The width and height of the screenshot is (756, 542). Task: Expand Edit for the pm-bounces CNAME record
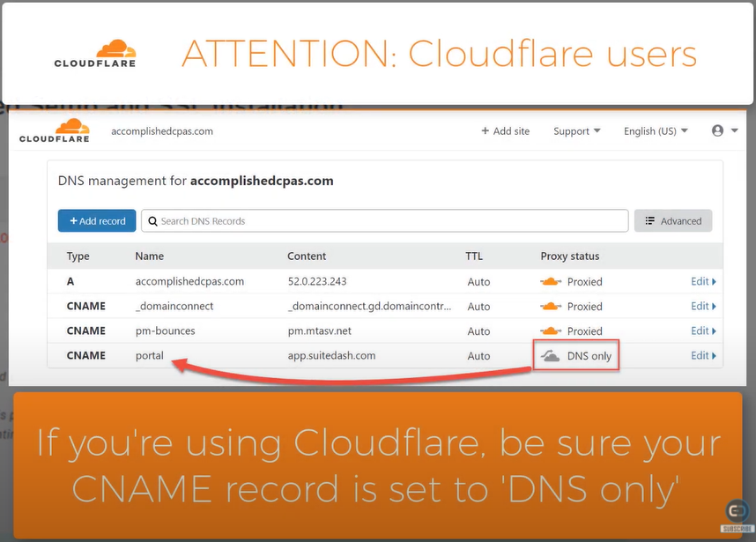tap(703, 330)
